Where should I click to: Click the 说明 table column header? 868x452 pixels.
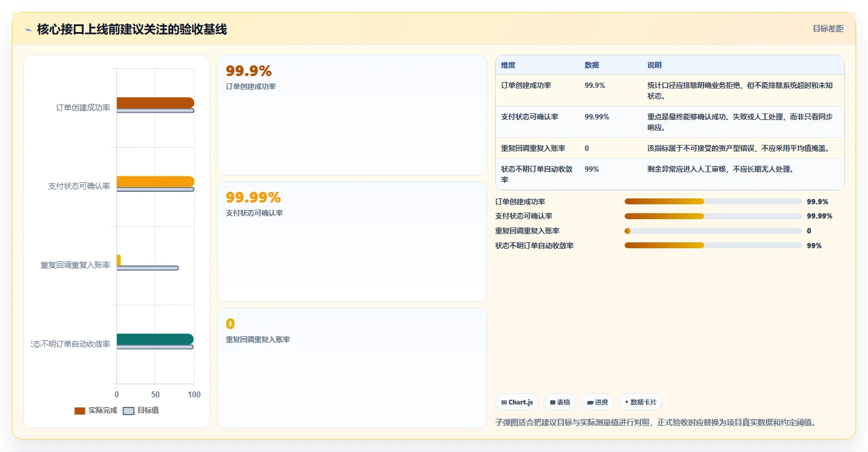(654, 65)
